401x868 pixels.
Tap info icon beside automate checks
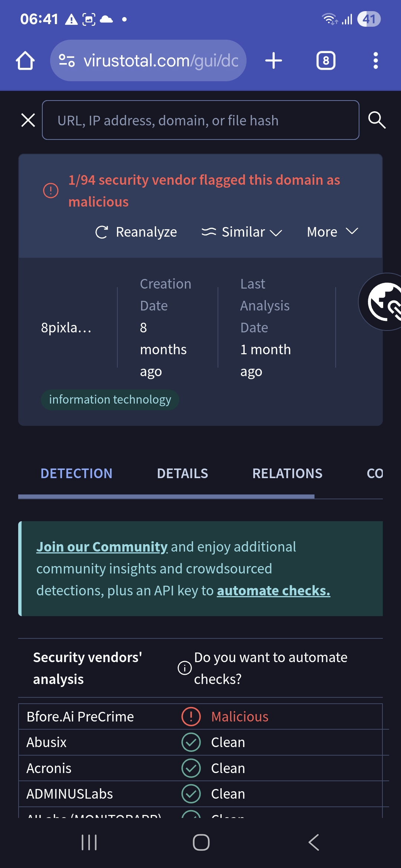tap(185, 668)
